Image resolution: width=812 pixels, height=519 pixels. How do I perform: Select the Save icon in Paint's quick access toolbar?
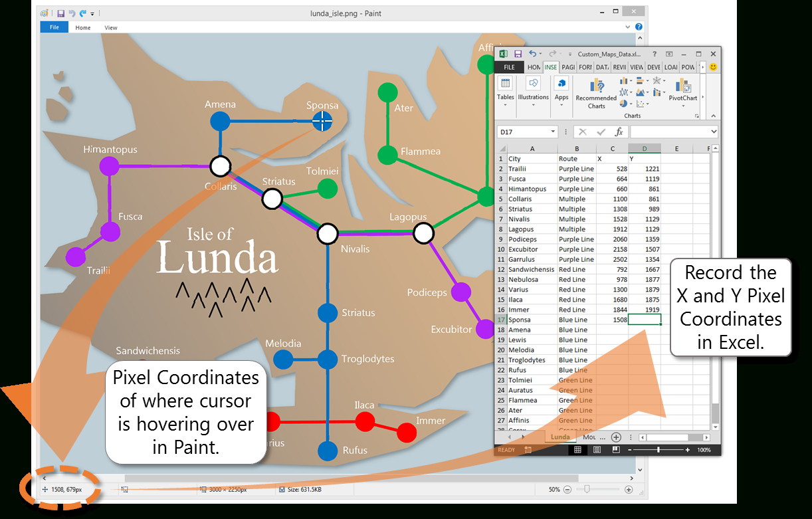pyautogui.click(x=61, y=13)
